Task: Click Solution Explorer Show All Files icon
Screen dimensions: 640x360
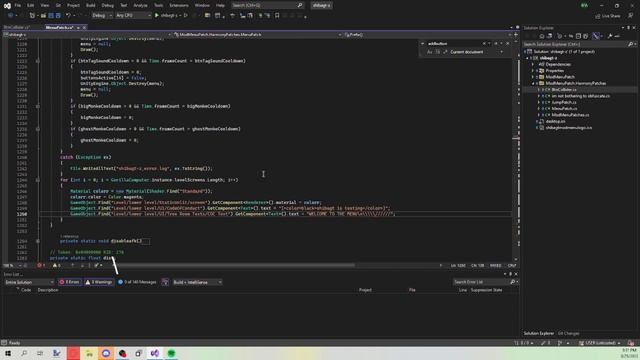Action: pyautogui.click(x=585, y=36)
